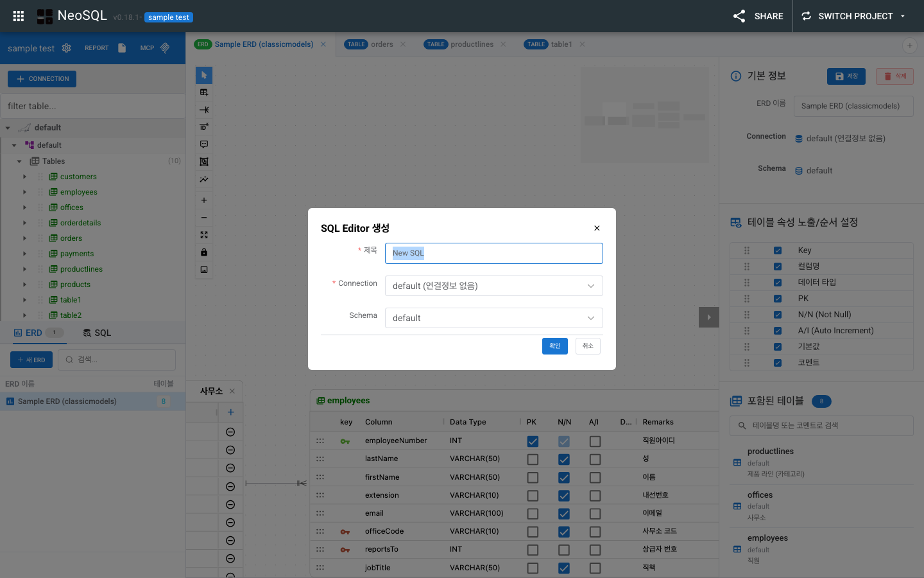
Task: Click the add table tool
Action: click(x=203, y=92)
